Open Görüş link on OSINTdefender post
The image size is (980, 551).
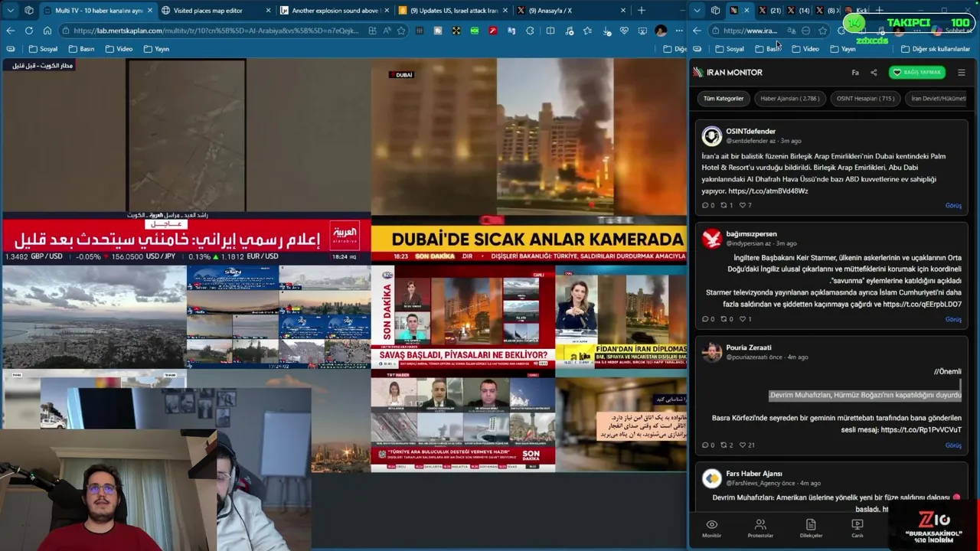click(953, 206)
